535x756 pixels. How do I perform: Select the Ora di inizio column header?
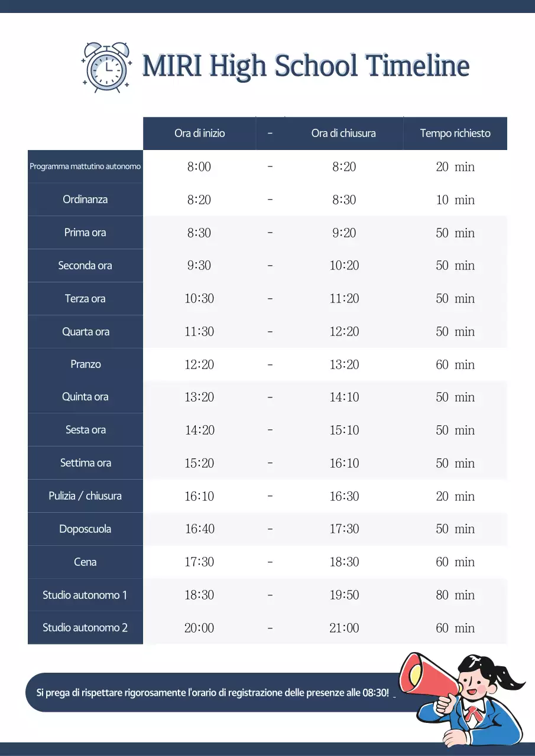click(199, 133)
